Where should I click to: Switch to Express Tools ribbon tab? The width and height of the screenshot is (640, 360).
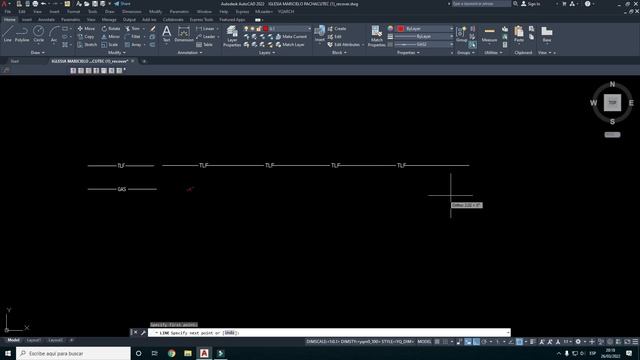point(201,20)
